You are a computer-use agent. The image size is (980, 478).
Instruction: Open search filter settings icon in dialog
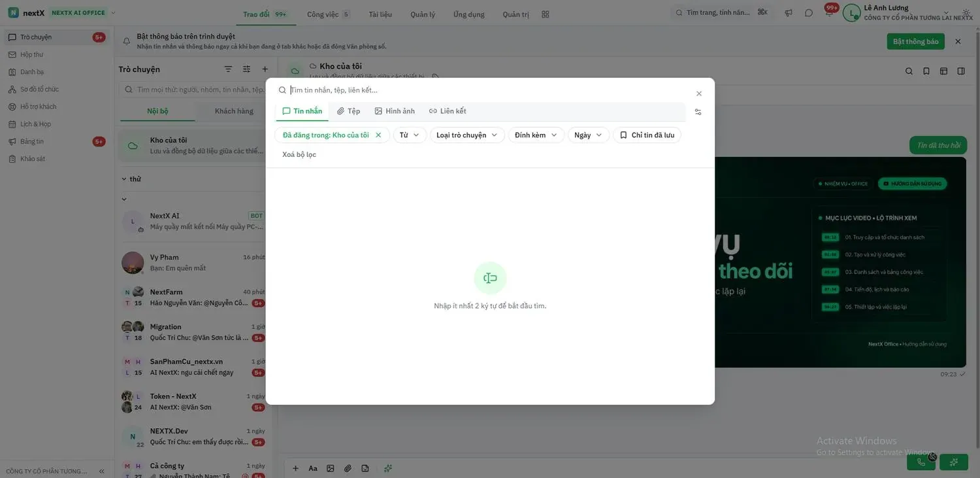698,112
